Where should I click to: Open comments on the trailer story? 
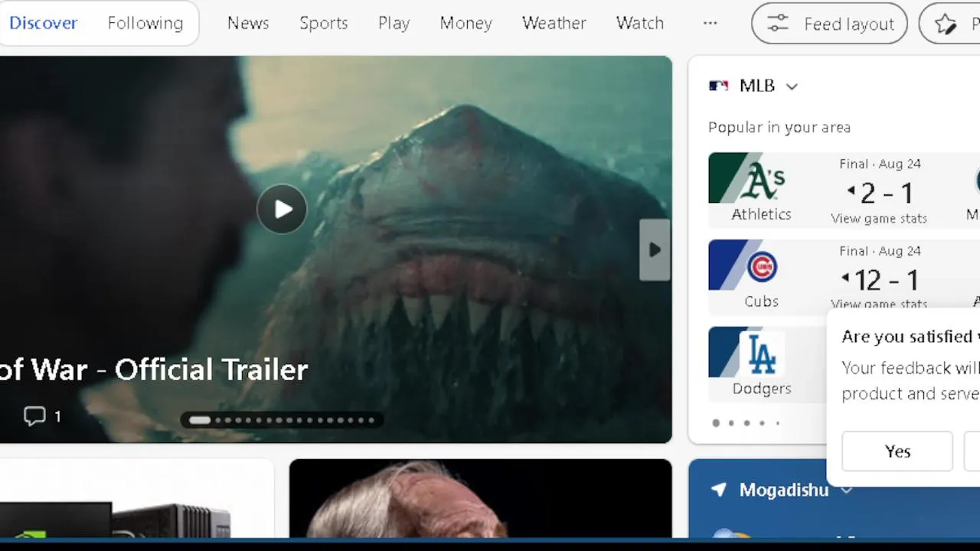(x=42, y=416)
